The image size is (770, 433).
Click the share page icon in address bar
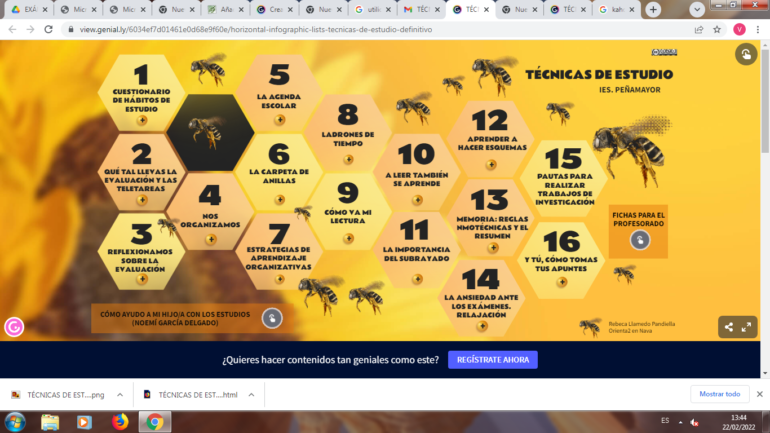tap(699, 29)
